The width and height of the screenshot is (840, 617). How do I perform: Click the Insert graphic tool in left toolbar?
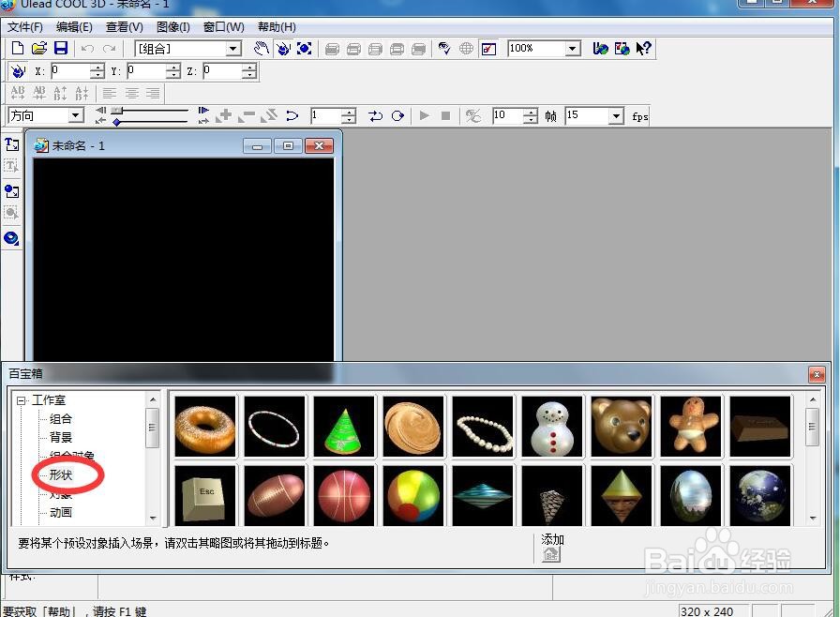coord(12,191)
